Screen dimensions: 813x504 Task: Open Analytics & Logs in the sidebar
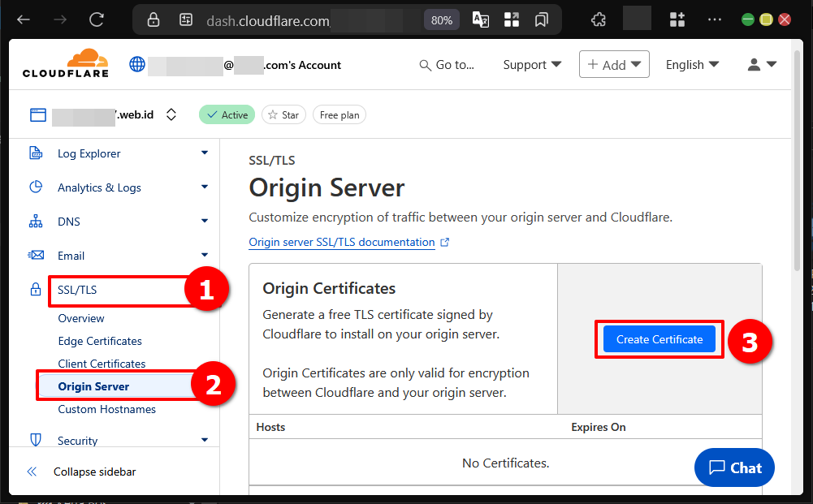click(99, 187)
